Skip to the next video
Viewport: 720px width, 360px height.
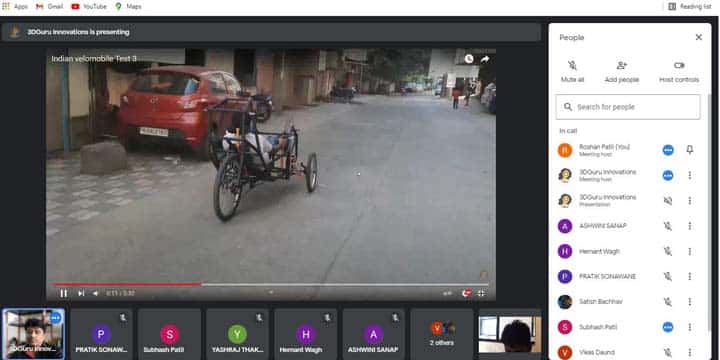pos(81,293)
